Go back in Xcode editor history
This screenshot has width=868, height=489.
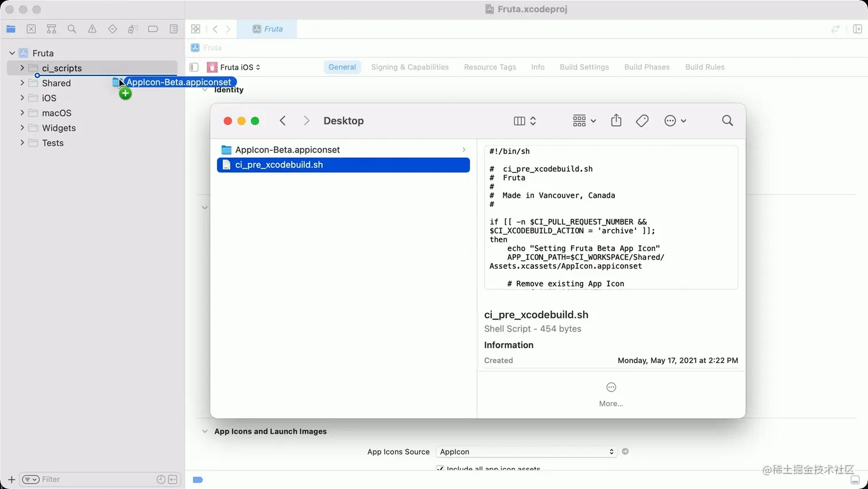click(x=215, y=29)
